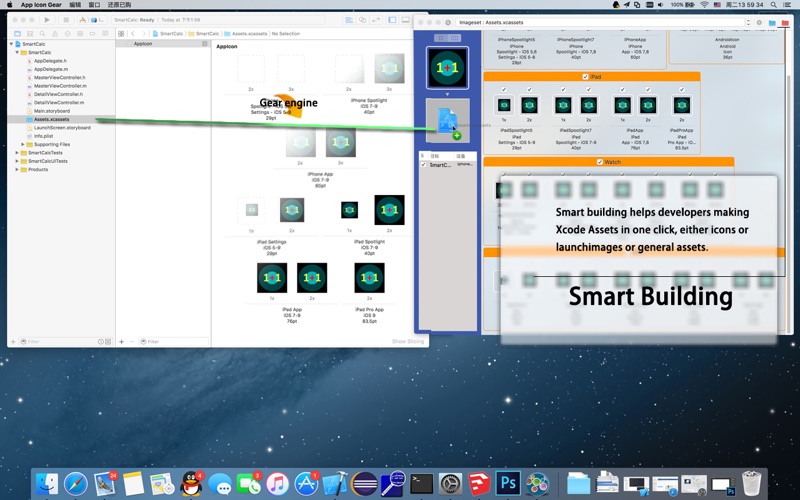800x500 pixels.
Task: Open the 编辑 menu
Action: coord(75,5)
